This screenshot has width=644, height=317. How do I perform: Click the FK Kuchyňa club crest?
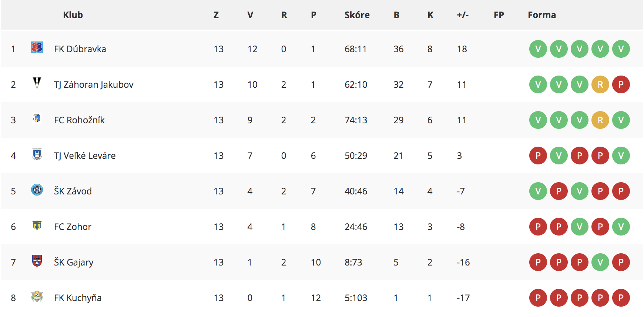pos(37,296)
